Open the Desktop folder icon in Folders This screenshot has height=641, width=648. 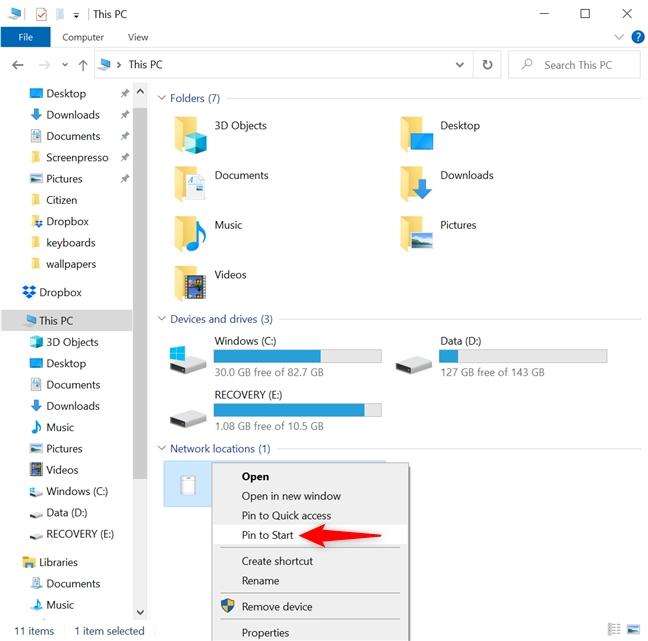pos(417,135)
